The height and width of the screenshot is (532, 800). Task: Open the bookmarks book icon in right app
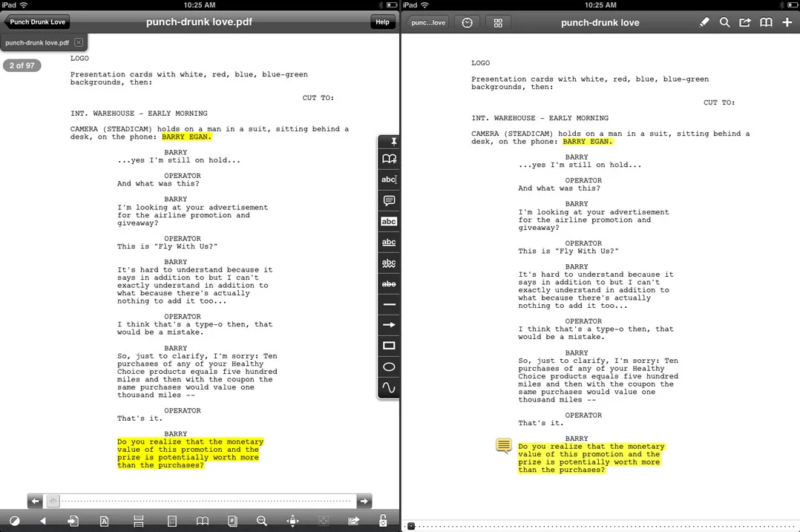point(766,22)
